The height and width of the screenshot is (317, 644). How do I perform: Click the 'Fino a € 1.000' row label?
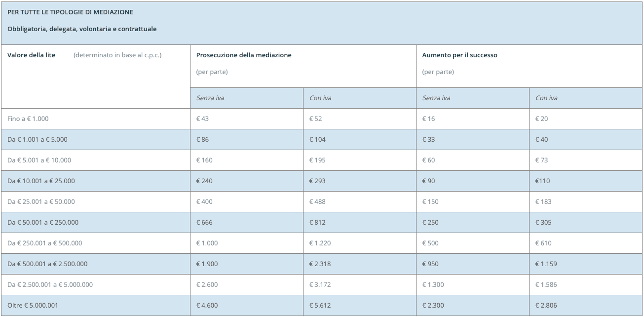(x=28, y=119)
